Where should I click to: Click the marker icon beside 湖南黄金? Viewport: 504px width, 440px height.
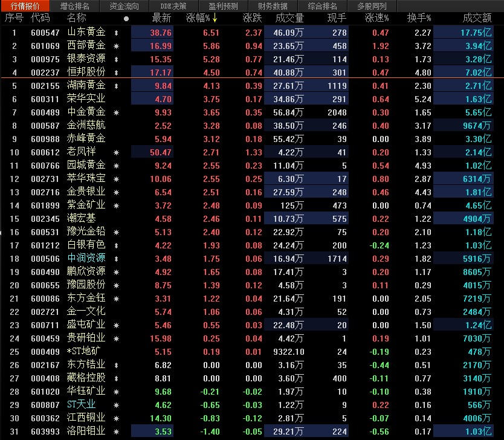pos(117,86)
